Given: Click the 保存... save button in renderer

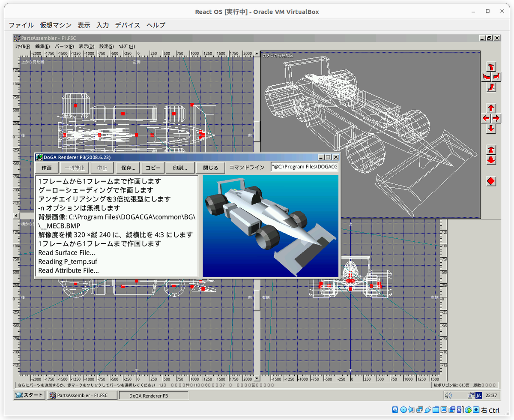Looking at the screenshot, I should tap(128, 168).
